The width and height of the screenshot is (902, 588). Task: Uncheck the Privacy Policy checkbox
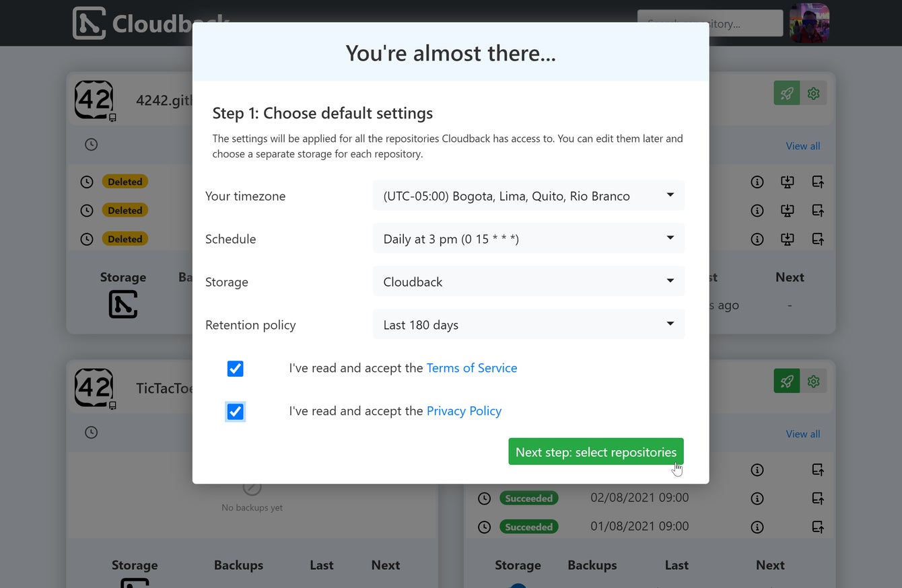pos(235,412)
